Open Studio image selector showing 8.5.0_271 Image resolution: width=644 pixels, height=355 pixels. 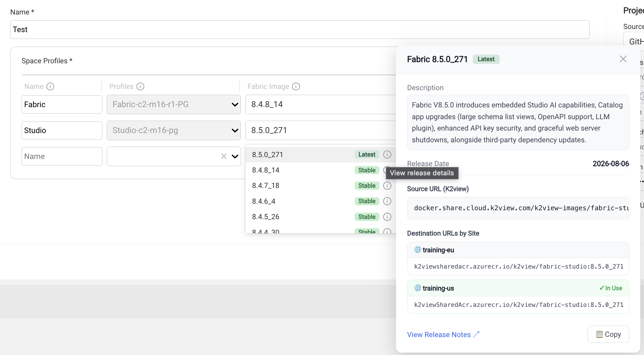[x=321, y=130]
